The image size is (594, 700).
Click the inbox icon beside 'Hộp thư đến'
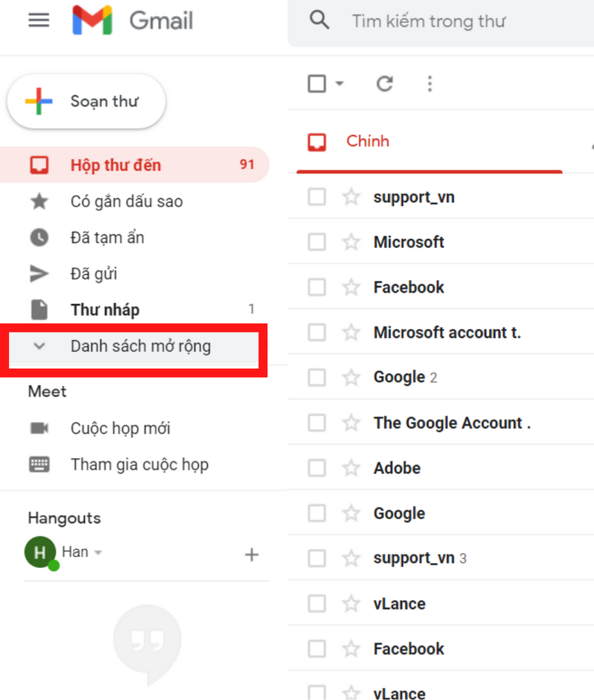39,165
